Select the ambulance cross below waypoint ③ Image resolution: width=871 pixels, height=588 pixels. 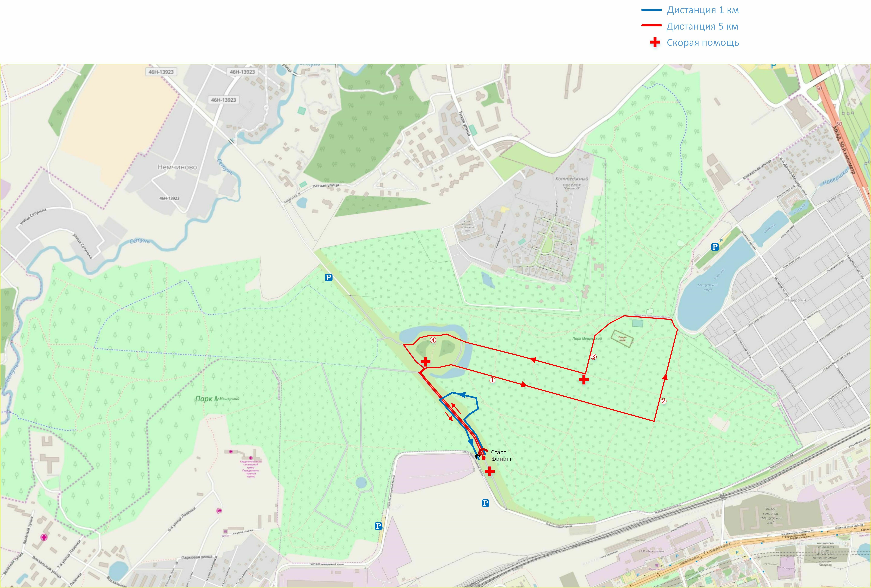[x=584, y=380]
